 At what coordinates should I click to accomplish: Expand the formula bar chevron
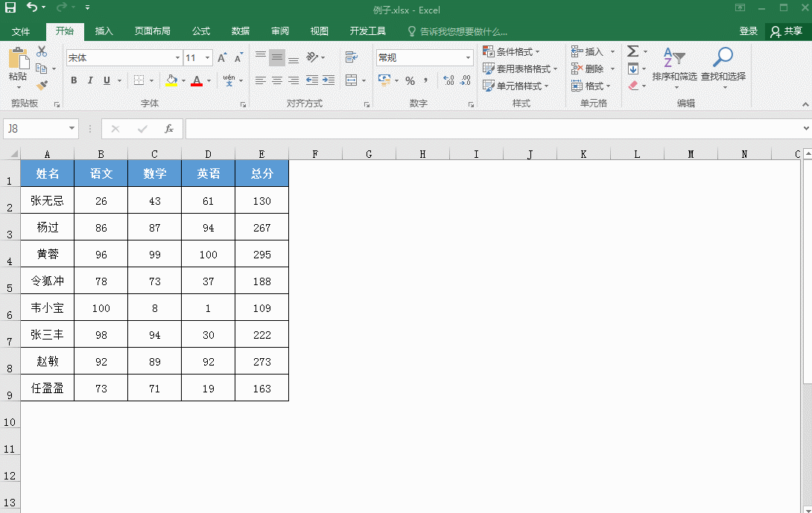806,128
